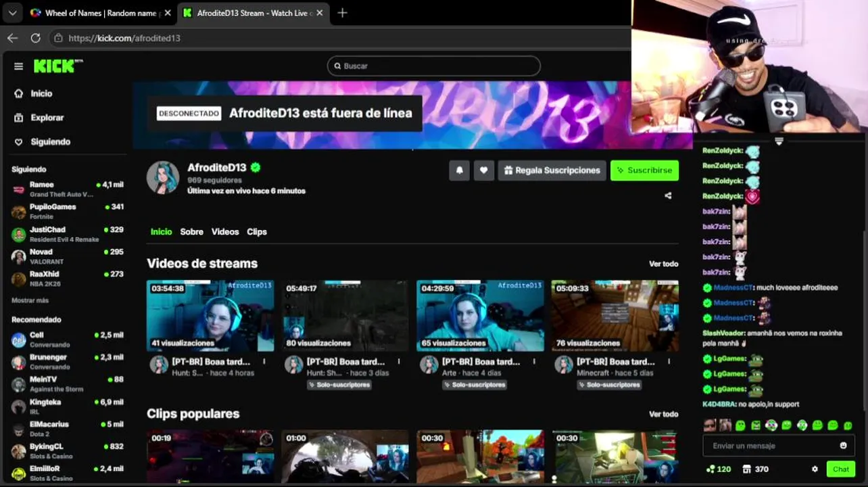Open ElMacarius recommended channel
The width and height of the screenshot is (868, 487).
(68, 429)
